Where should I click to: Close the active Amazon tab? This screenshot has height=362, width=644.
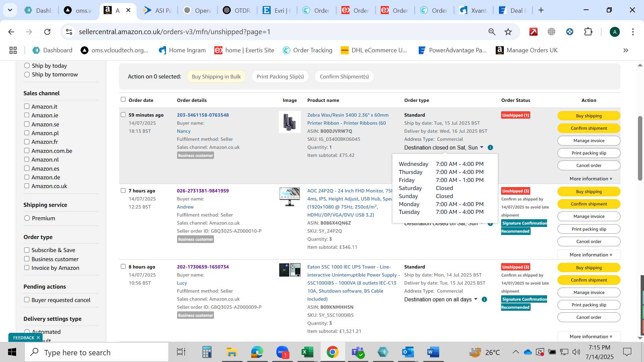128,10
